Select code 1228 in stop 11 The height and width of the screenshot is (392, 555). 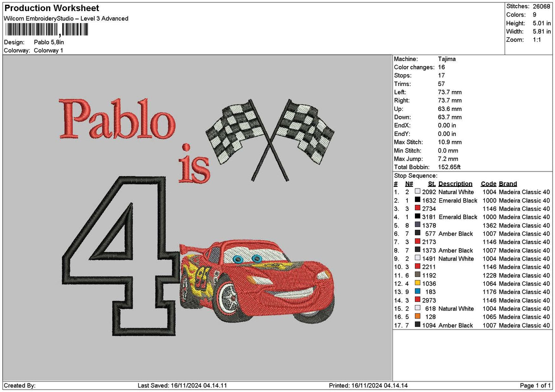click(489, 275)
